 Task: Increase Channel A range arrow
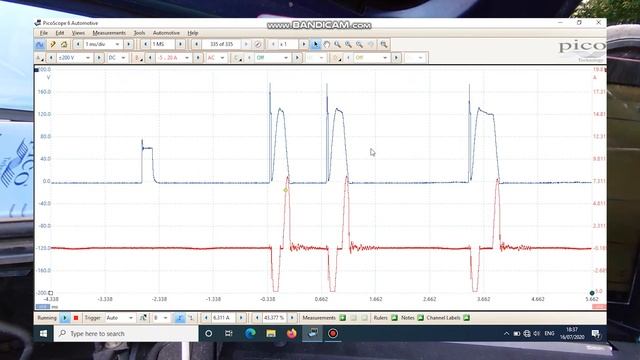(99, 58)
